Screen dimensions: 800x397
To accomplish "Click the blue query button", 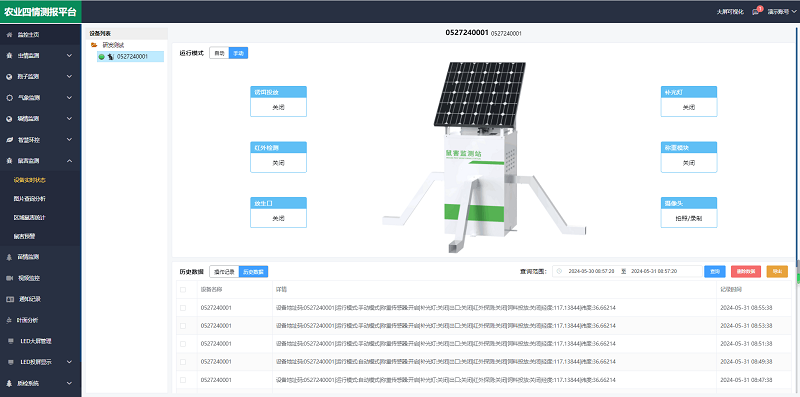I will pos(715,271).
